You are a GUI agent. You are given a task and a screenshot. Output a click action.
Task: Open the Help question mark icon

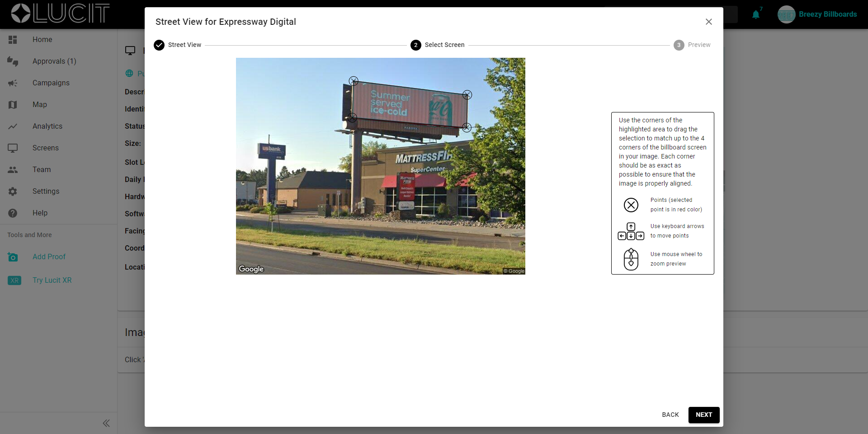coord(13,213)
